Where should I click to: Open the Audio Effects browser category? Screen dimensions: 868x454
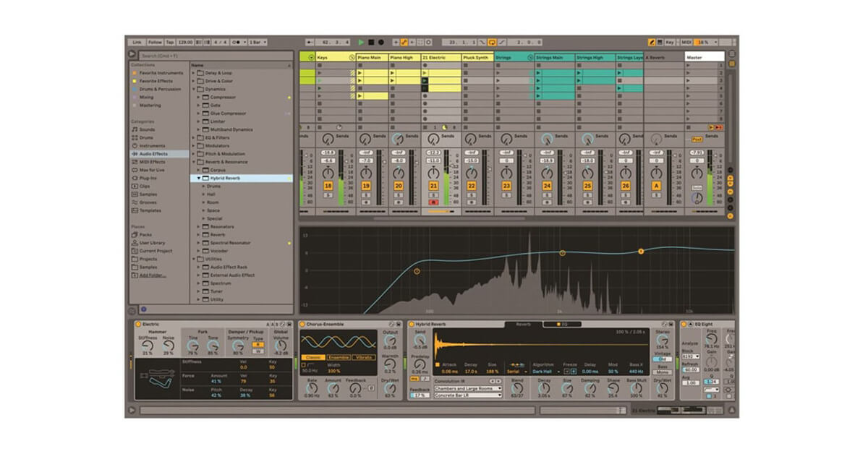point(154,155)
